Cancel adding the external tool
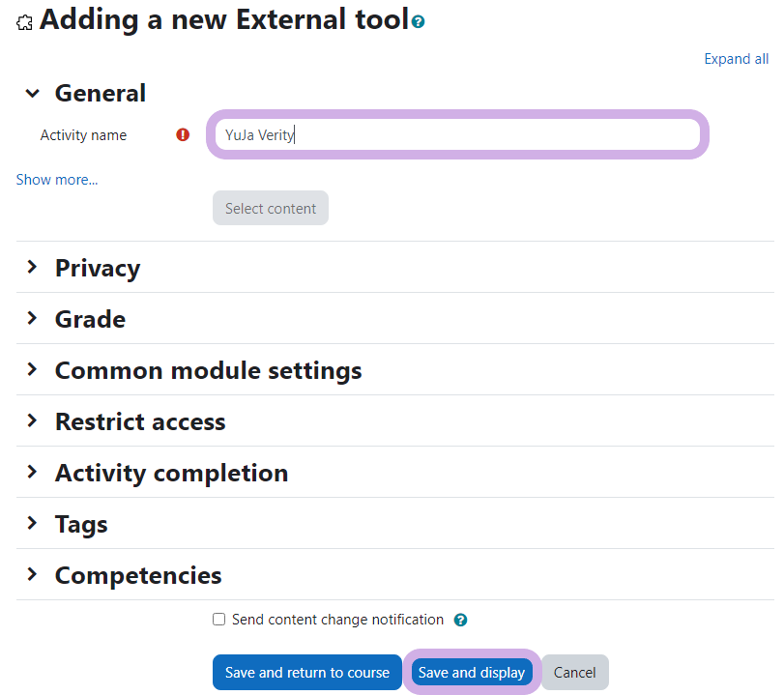 tap(574, 673)
